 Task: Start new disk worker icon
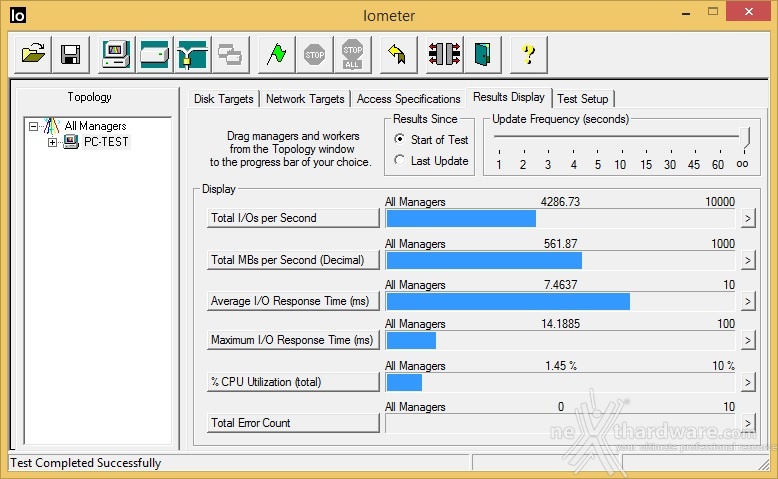(154, 55)
